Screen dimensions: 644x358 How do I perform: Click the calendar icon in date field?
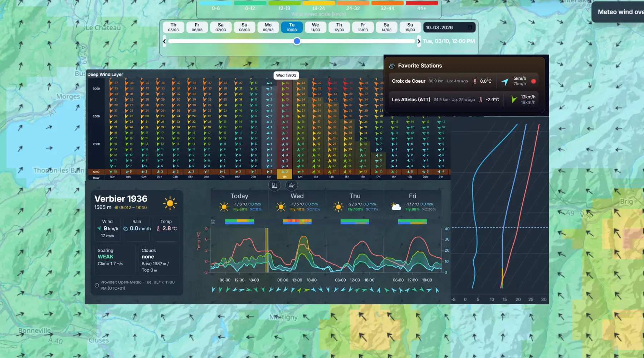click(470, 27)
